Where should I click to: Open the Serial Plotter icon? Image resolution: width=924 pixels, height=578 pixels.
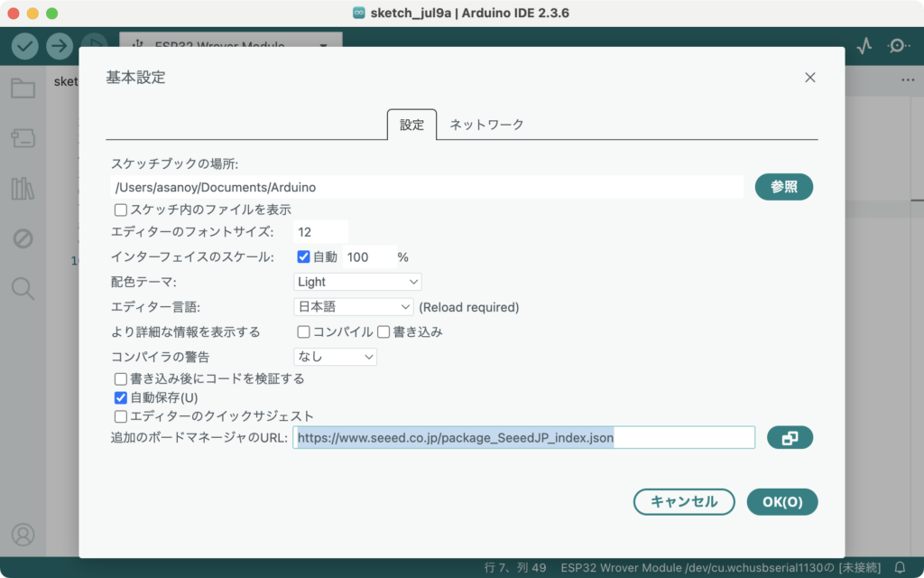click(x=864, y=46)
